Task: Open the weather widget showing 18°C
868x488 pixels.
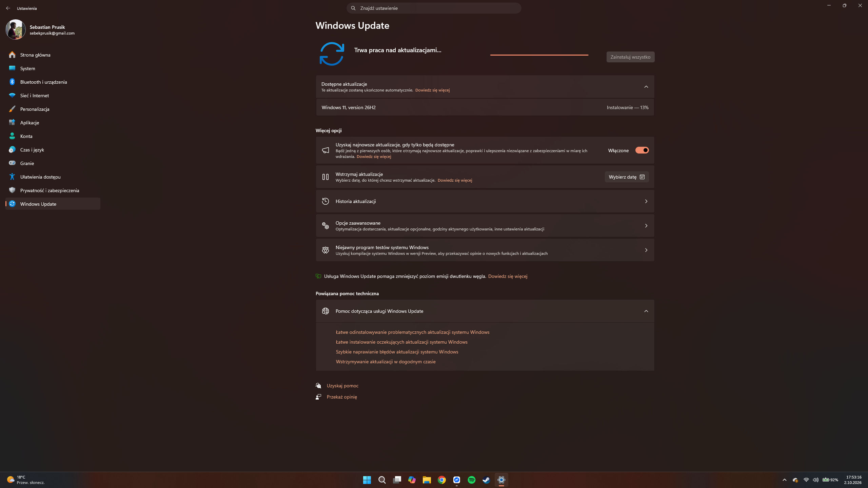Action: (26, 480)
